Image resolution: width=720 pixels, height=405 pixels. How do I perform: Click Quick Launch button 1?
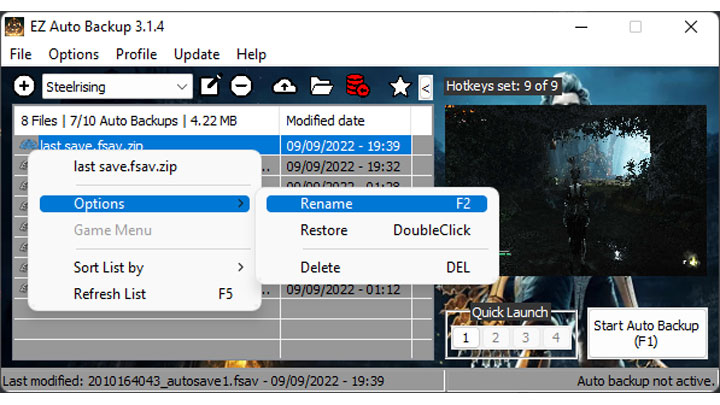(x=466, y=338)
